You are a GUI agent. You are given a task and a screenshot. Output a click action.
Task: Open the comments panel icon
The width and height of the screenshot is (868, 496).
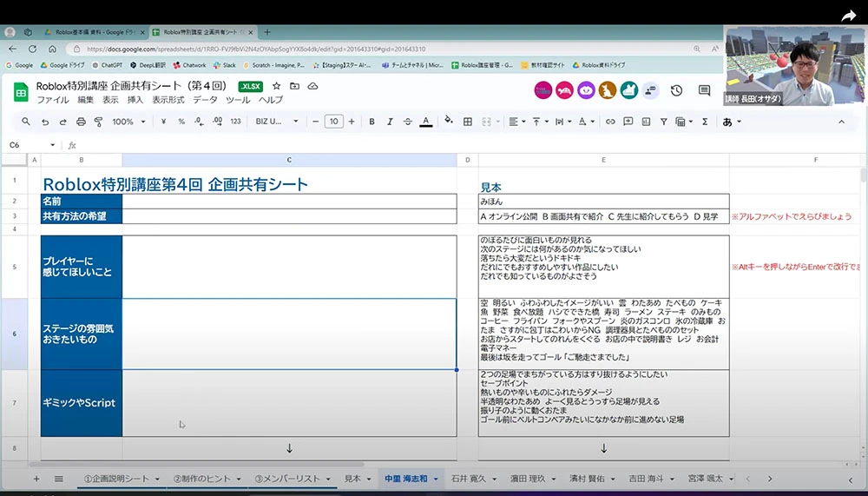pos(704,90)
